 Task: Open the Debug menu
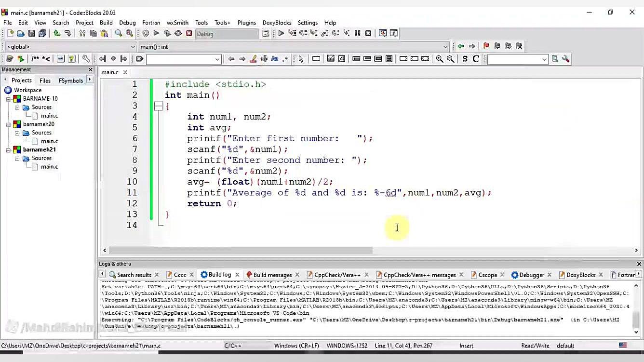click(127, 23)
